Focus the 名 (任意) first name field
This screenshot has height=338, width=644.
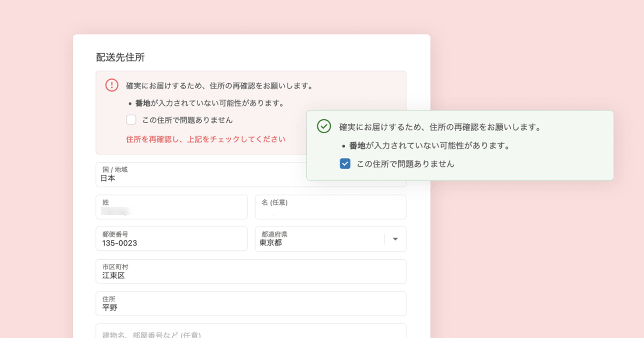click(x=330, y=207)
